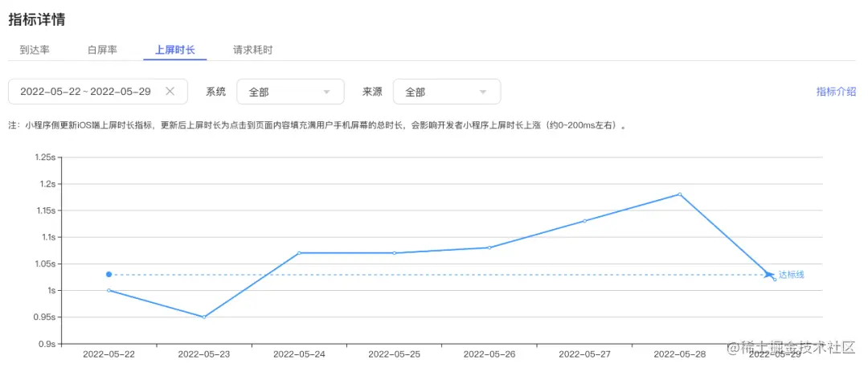Click the 1s y-axis label
868x368 pixels.
(x=52, y=290)
